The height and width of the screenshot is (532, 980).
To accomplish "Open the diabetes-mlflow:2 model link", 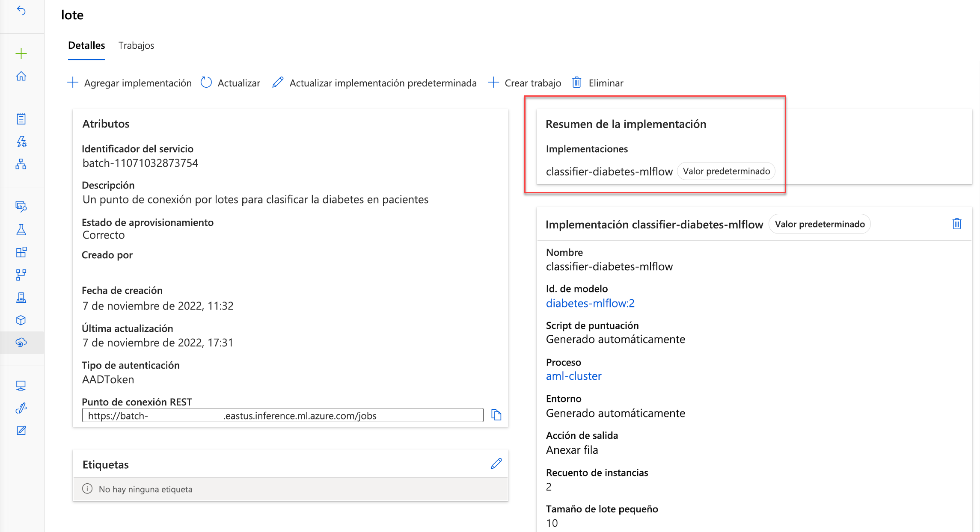I will coord(590,303).
